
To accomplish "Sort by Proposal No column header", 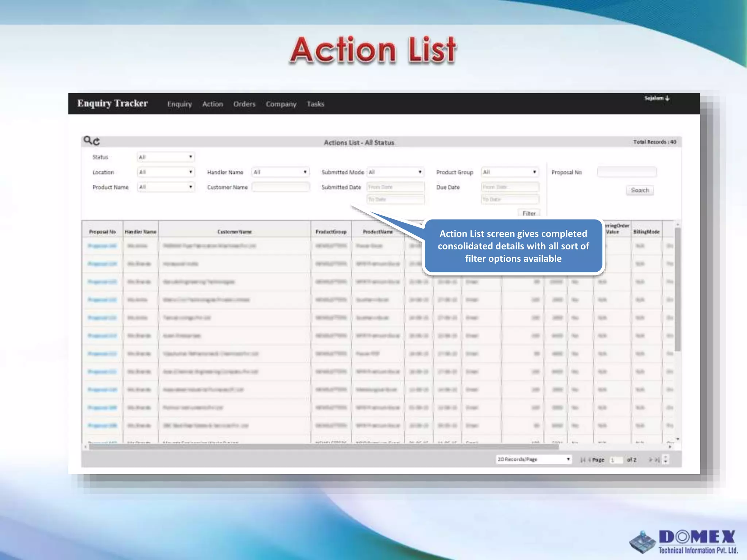I will click(102, 232).
